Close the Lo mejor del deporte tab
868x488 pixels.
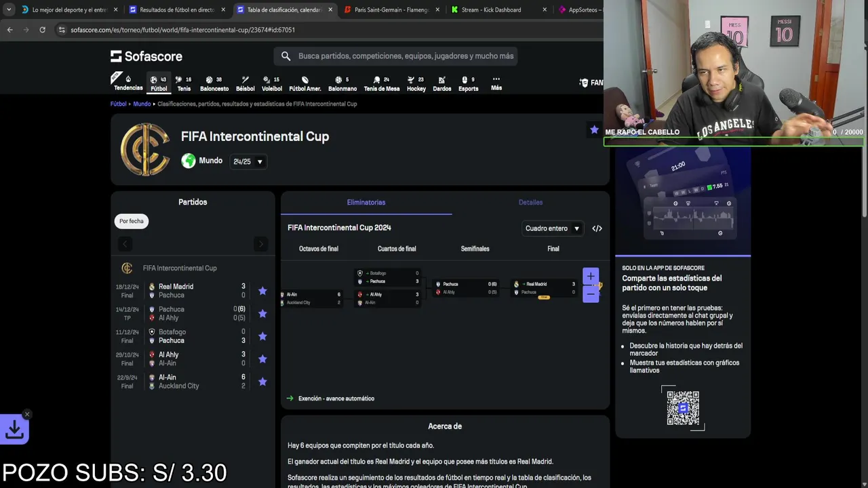(x=115, y=10)
